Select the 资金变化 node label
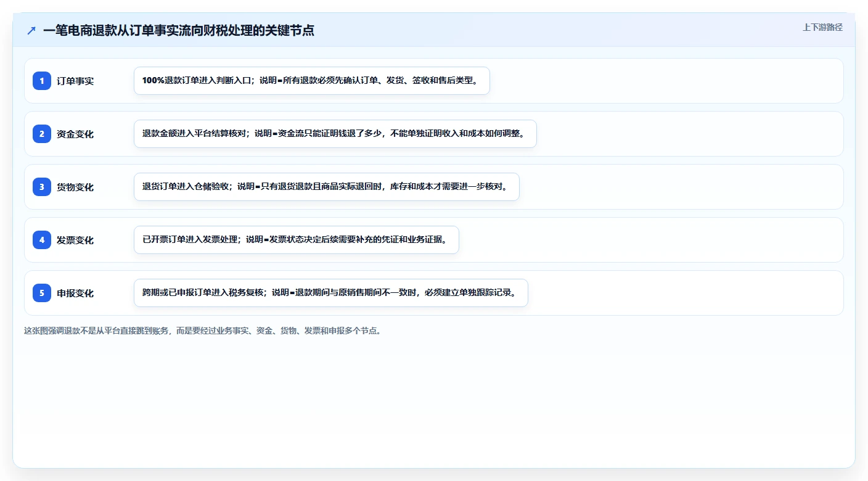This screenshot has width=868, height=481. 75,134
